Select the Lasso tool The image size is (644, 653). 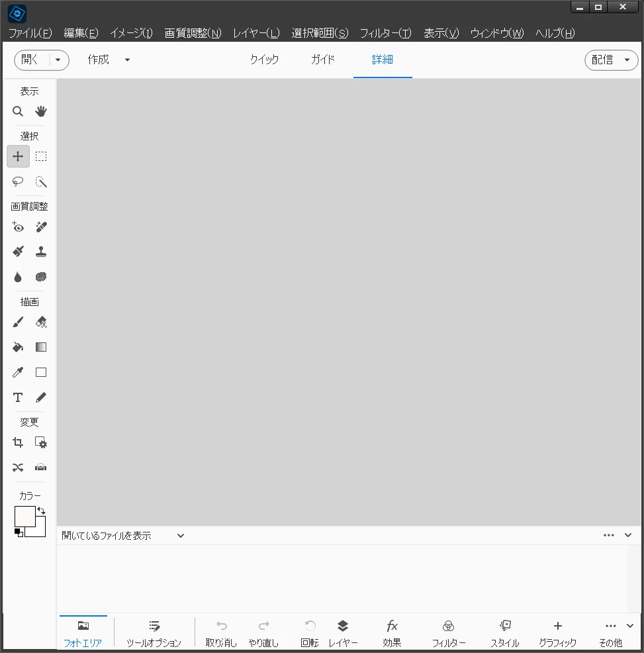(17, 181)
